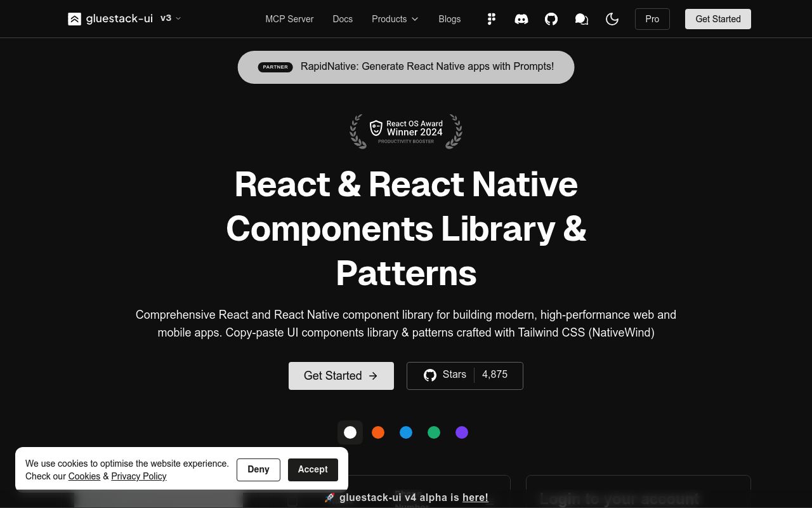Open the gluestack-ui v4 alpha 'here!' link

tap(475, 497)
